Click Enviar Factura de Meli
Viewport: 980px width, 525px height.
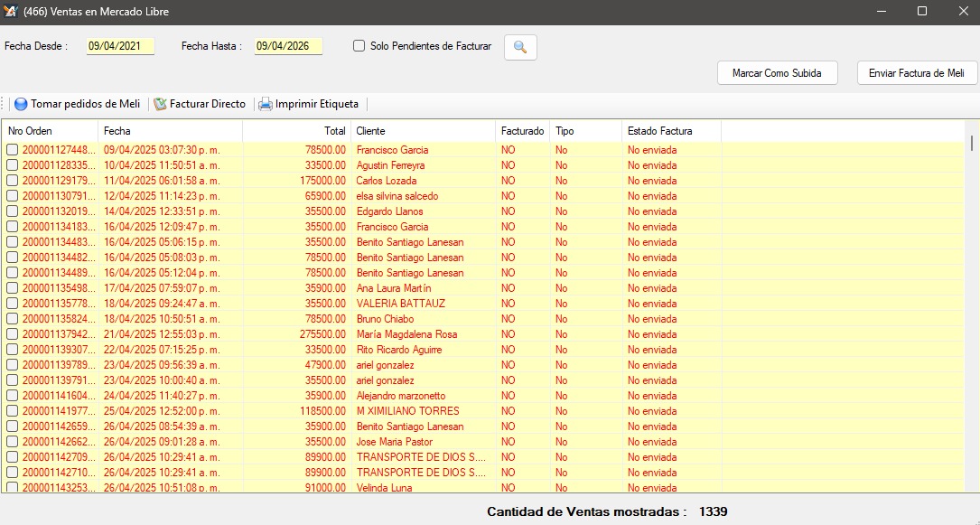[x=916, y=73]
